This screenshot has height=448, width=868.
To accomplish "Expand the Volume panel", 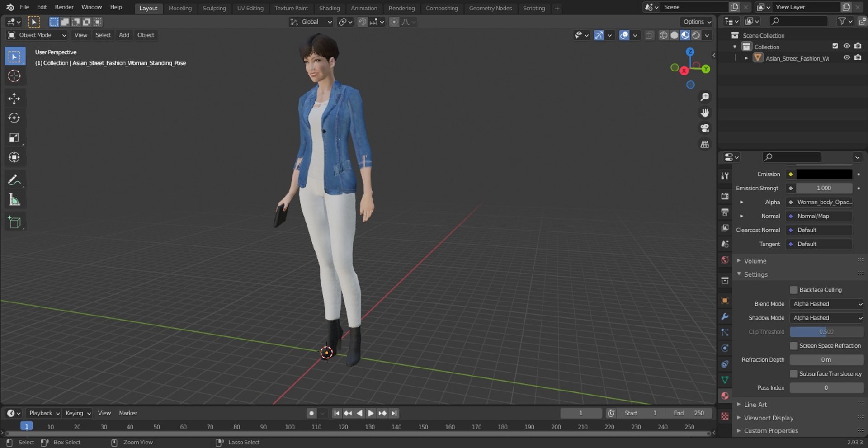I will (755, 261).
